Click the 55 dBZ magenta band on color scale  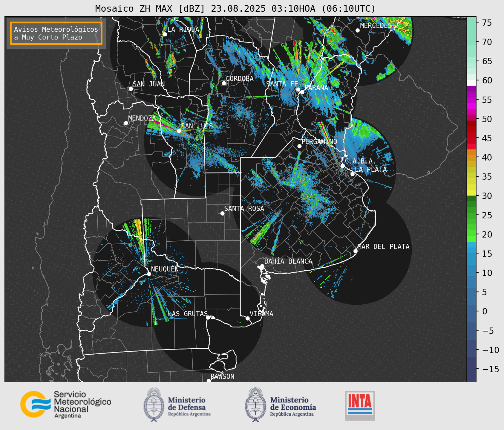click(x=471, y=100)
